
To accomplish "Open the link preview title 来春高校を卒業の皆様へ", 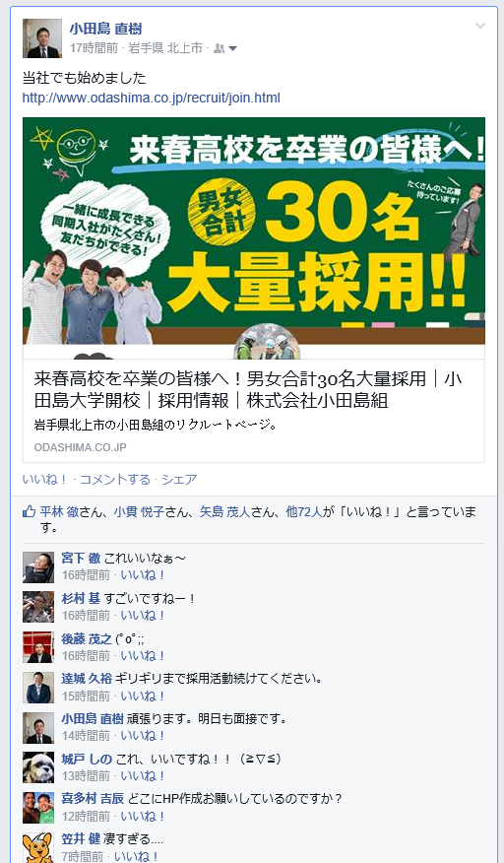I will point(248,390).
